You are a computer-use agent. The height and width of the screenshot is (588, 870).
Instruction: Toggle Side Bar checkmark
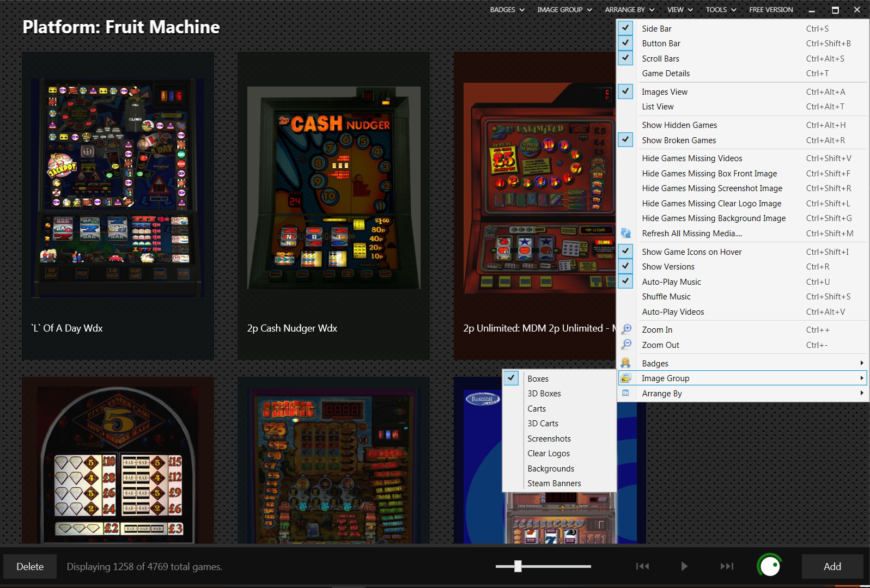pos(625,28)
